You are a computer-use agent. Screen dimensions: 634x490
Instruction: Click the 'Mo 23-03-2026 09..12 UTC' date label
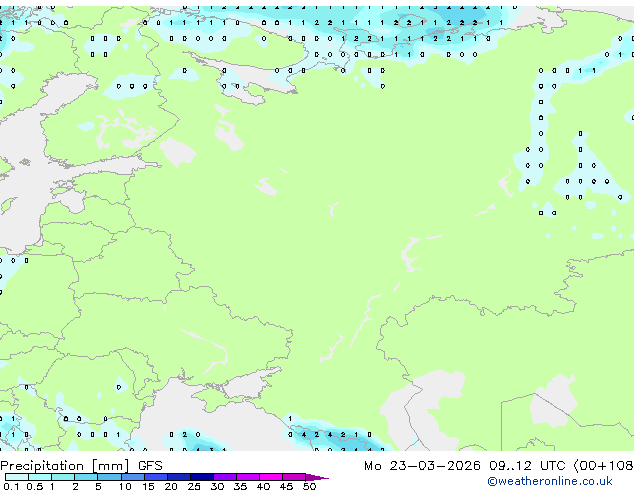pos(465,466)
